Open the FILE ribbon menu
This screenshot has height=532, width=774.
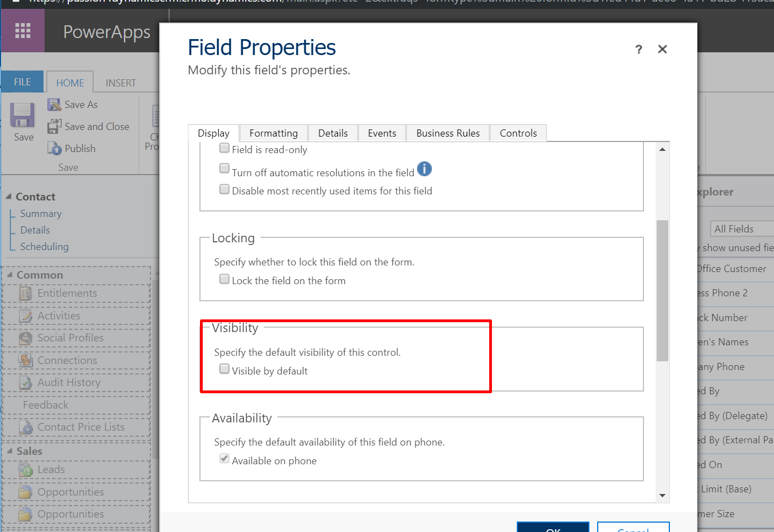click(x=23, y=82)
